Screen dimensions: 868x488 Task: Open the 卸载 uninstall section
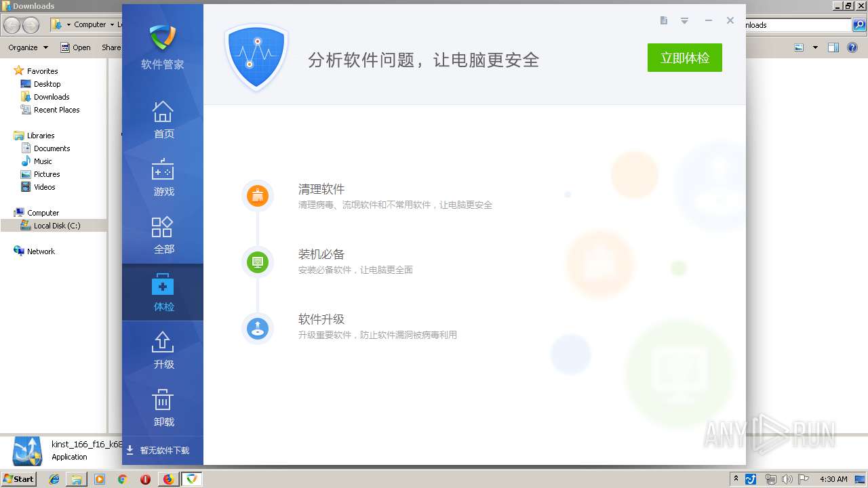point(163,407)
